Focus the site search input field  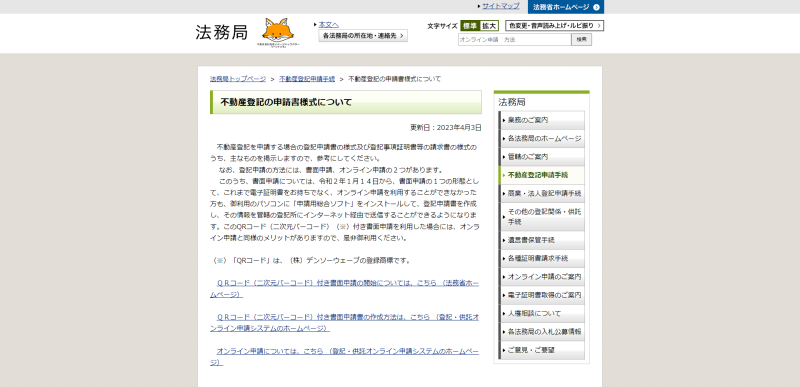click(514, 39)
